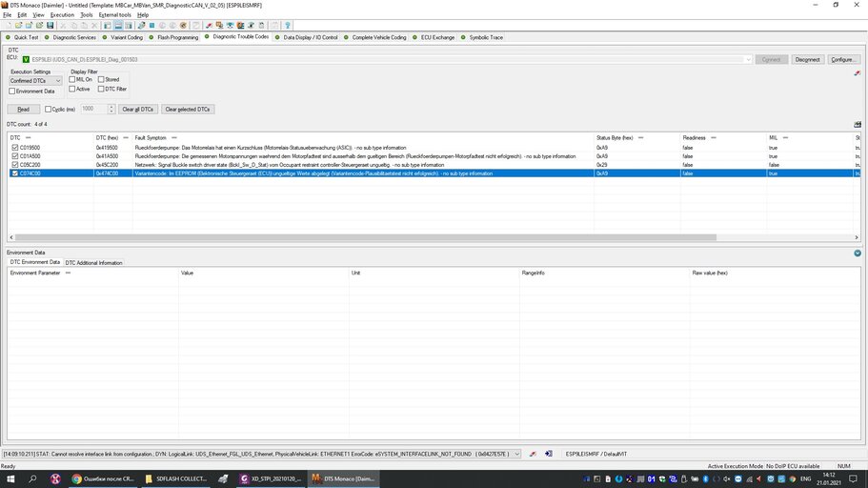This screenshot has height=488, width=868.
Task: Open the Execution menu
Action: click(62, 15)
